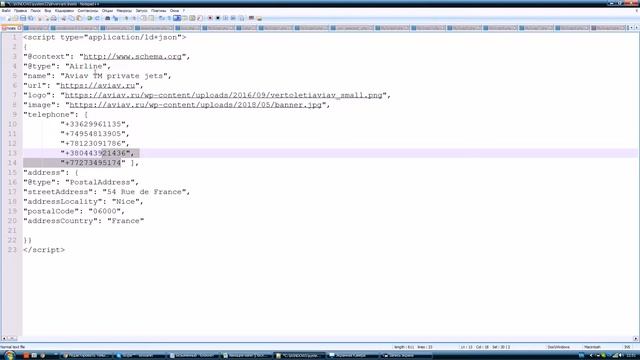Click "France" addressCountry value
The height and width of the screenshot is (360, 640).
point(125,221)
